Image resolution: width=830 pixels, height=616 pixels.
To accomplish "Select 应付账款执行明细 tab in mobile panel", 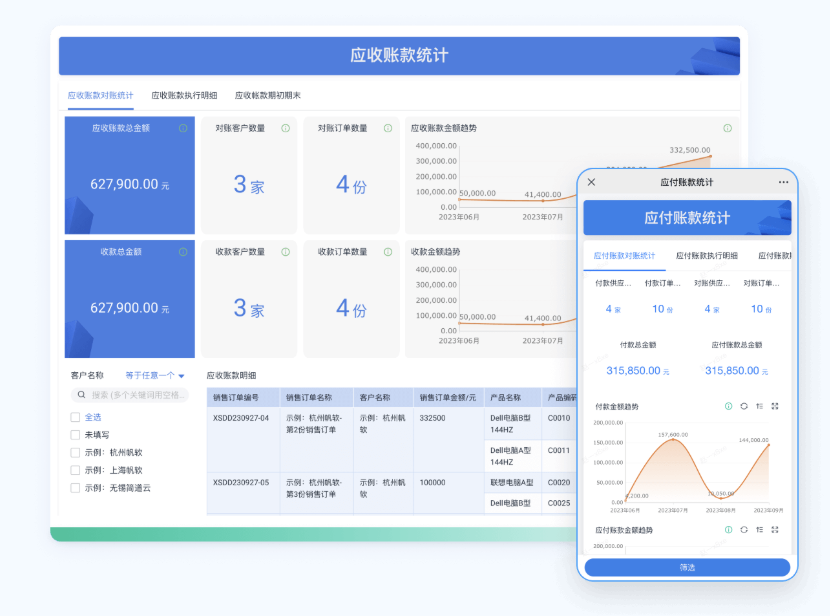I will pos(707,256).
